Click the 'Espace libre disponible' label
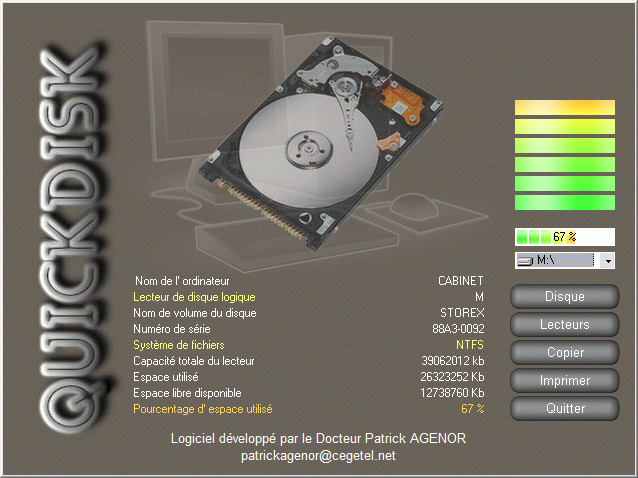 click(x=187, y=393)
